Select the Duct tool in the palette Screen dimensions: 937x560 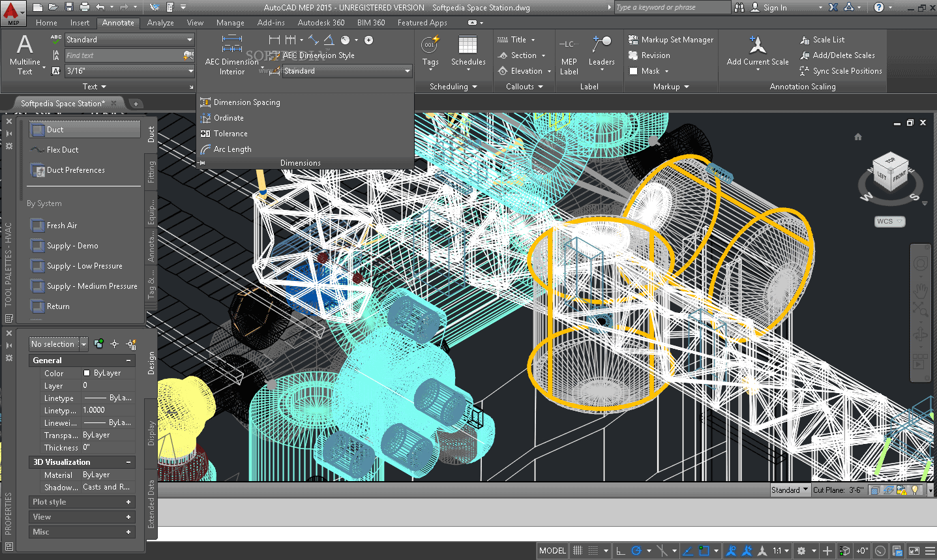coord(84,128)
